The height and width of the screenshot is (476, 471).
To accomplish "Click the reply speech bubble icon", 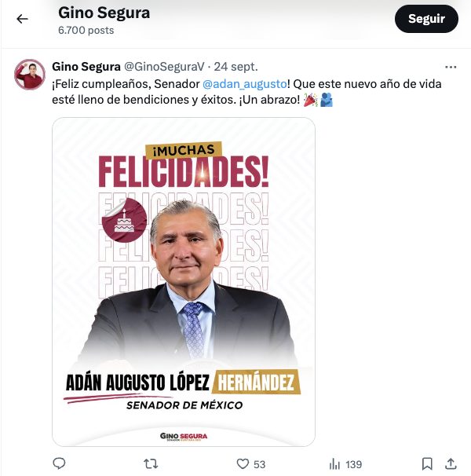I will tap(59, 463).
